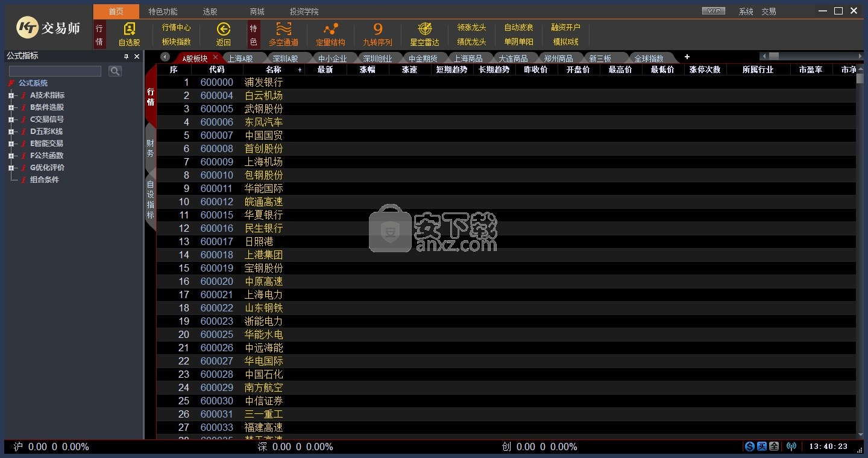Expand the B条件选股 tree node
This screenshot has height=458, width=868.
pyautogui.click(x=11, y=107)
